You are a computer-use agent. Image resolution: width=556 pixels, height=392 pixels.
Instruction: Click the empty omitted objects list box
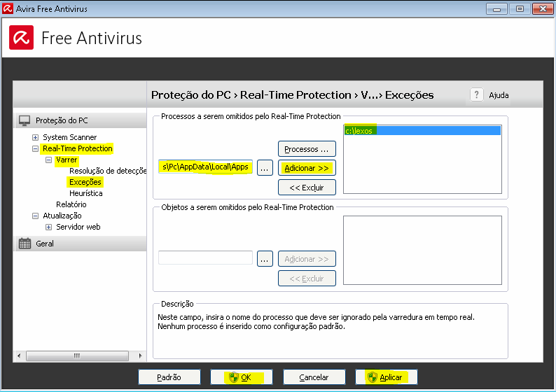[x=422, y=250]
